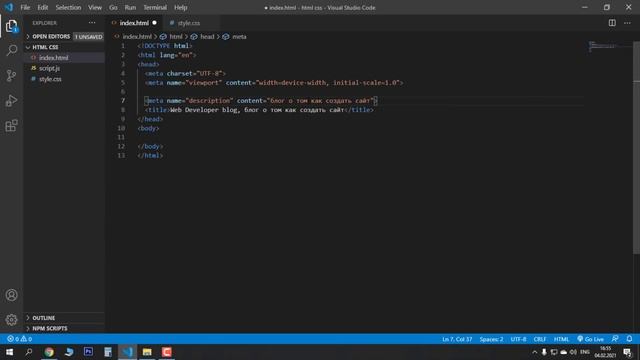Open the calculator app in the taskbar
The width and height of the screenshot is (640, 360).
tap(108, 352)
